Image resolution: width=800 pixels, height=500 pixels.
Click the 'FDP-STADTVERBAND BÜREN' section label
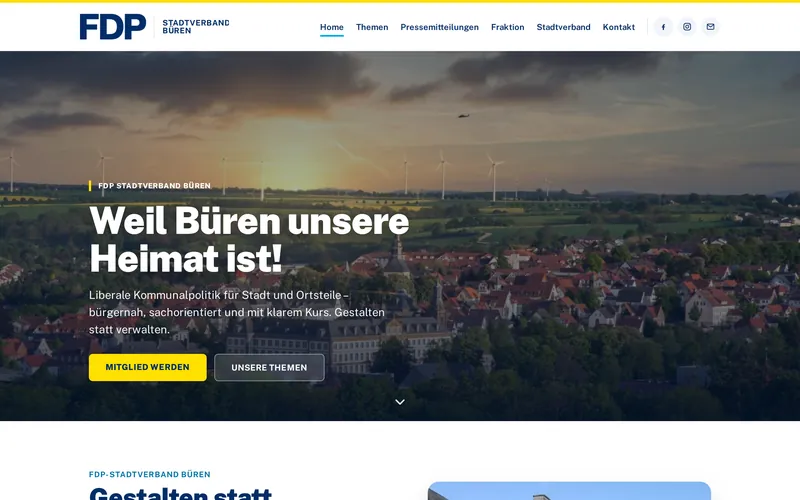pos(149,474)
